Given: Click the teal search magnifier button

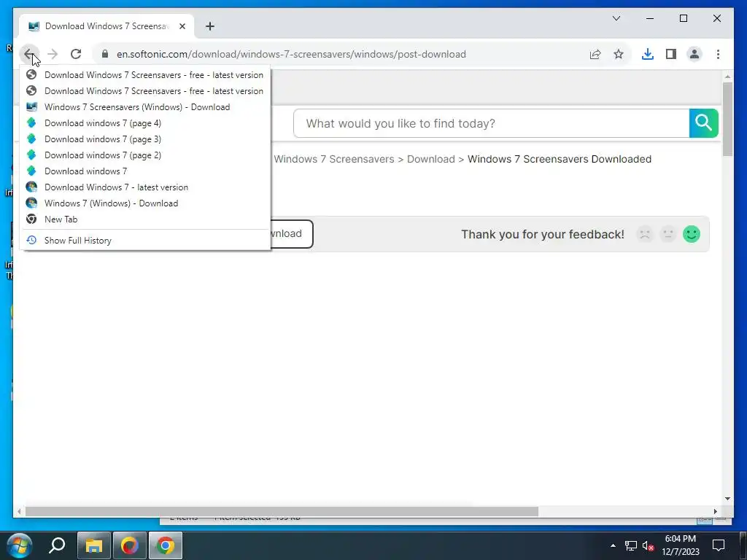Looking at the screenshot, I should click(x=704, y=122).
